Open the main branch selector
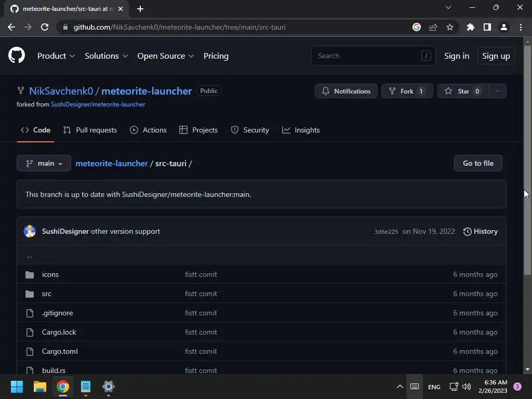This screenshot has width=532, height=399. [44, 163]
